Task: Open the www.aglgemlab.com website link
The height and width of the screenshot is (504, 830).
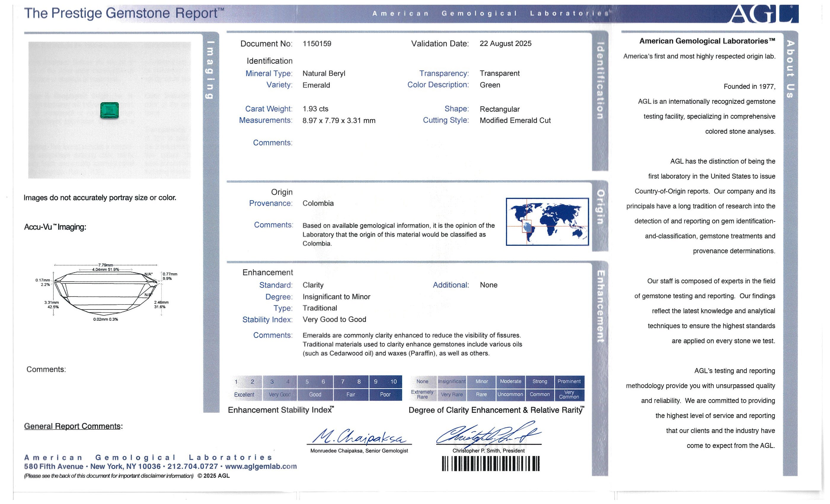Action: click(x=261, y=466)
